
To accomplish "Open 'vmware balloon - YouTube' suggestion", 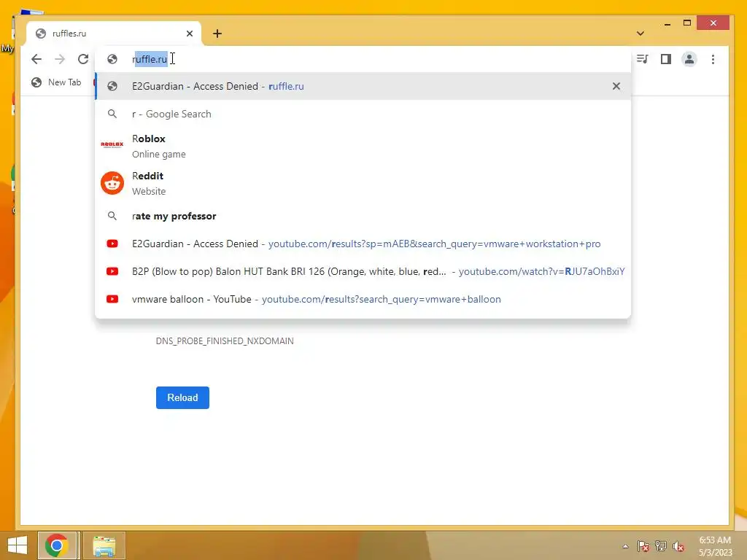I will pos(363,299).
